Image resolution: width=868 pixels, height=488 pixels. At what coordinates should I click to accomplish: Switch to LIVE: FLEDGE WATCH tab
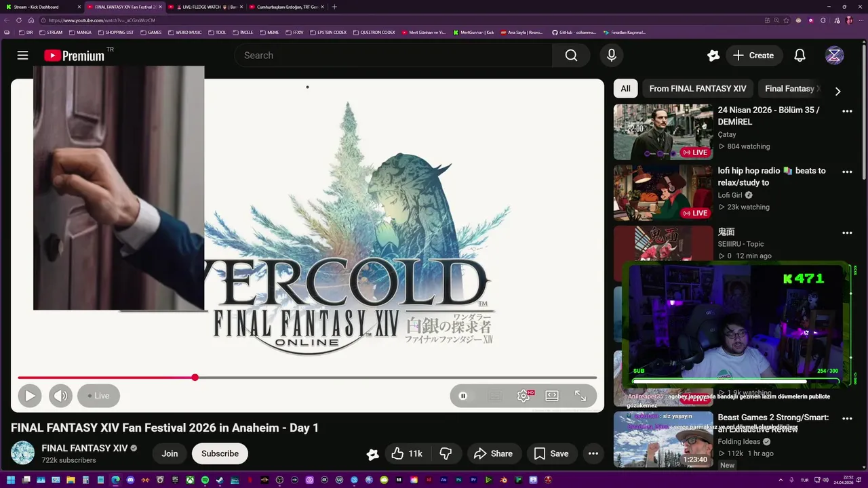click(x=203, y=7)
